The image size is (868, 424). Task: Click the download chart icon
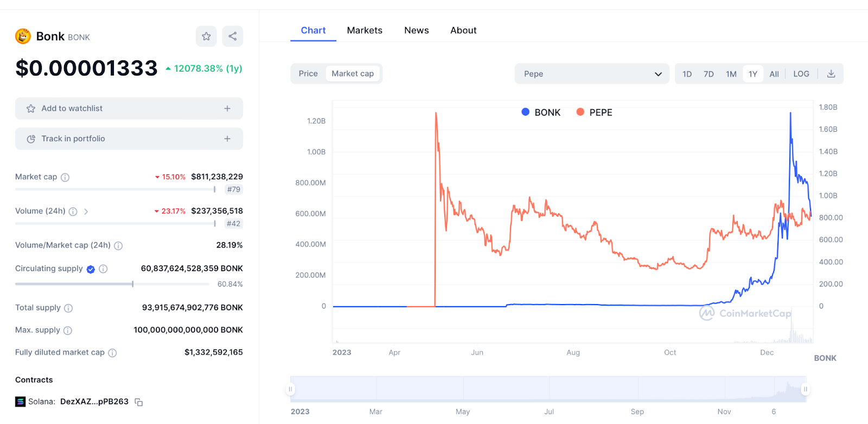[831, 74]
